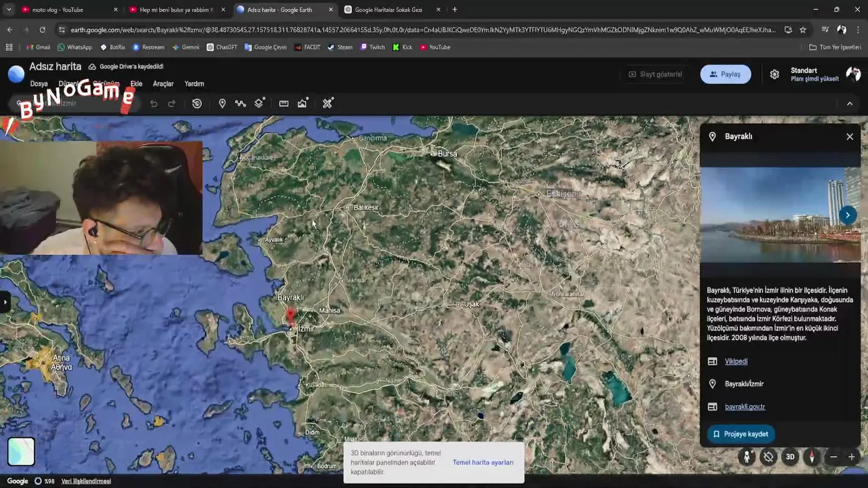The width and height of the screenshot is (868, 488).
Task: Click the undo arrow in the toolbar
Action: [154, 104]
